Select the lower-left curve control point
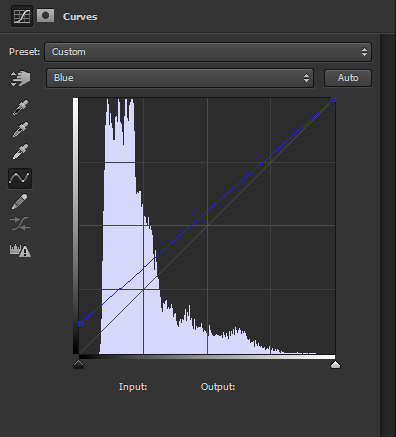 80,323
